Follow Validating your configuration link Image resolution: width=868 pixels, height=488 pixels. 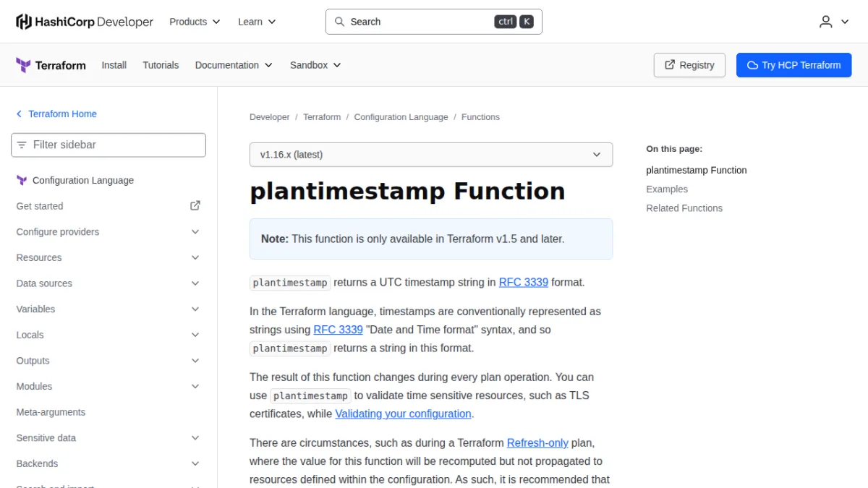pyautogui.click(x=403, y=414)
